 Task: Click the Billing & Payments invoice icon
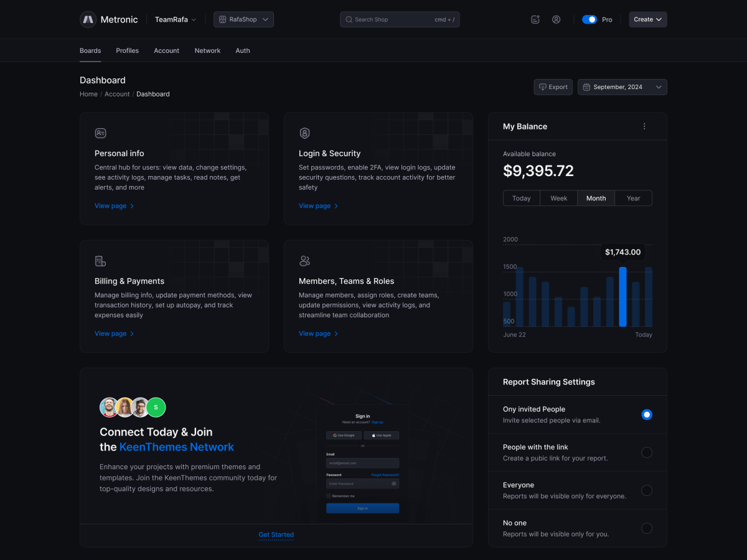pyautogui.click(x=101, y=261)
